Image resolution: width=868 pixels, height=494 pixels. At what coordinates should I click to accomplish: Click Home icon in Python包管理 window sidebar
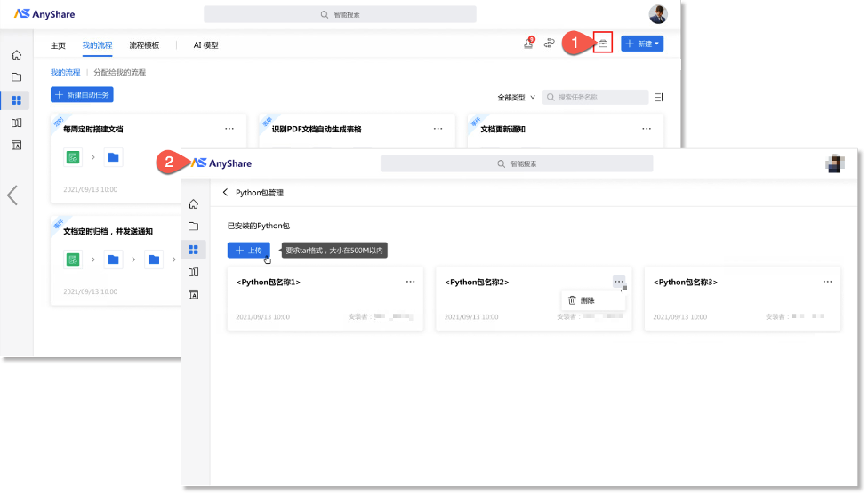193,204
